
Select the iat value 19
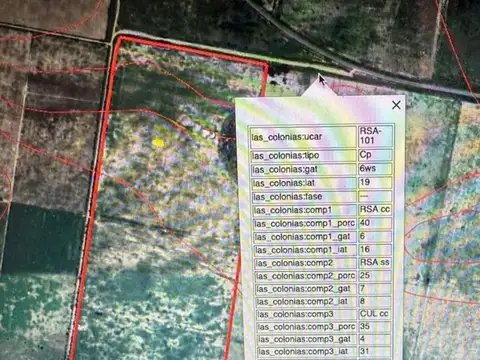[x=375, y=183]
